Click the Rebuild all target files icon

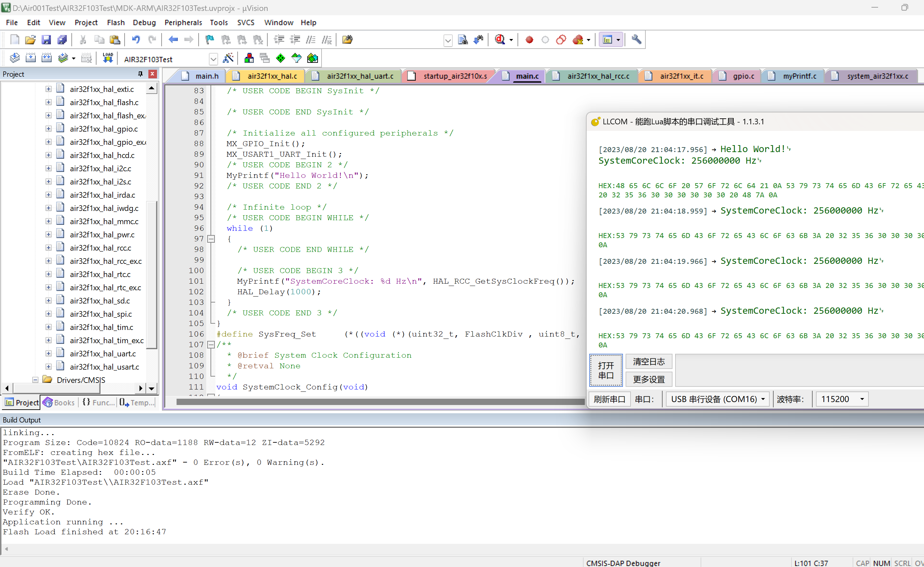pos(47,58)
